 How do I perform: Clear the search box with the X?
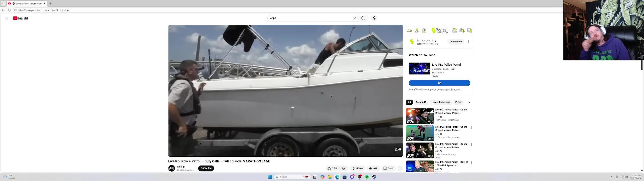[x=355, y=18]
